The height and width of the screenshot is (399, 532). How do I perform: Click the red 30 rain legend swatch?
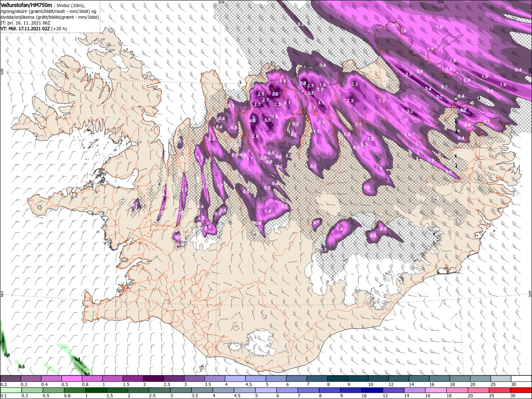pos(521,390)
